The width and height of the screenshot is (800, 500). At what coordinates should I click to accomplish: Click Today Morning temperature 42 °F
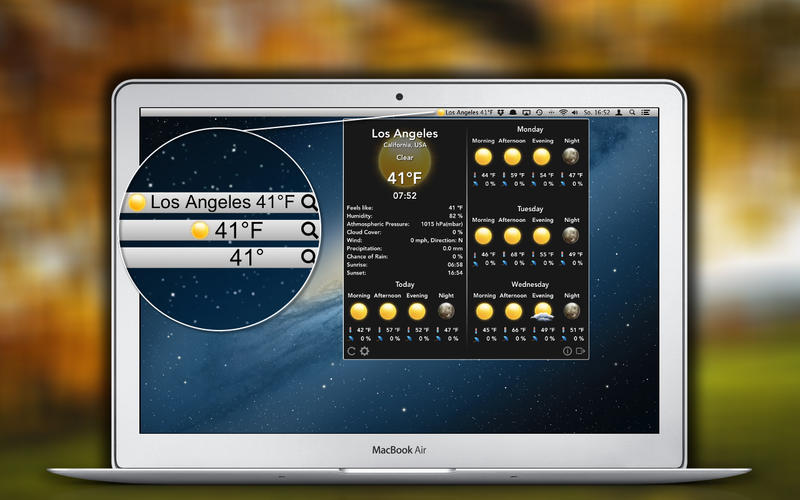click(364, 331)
